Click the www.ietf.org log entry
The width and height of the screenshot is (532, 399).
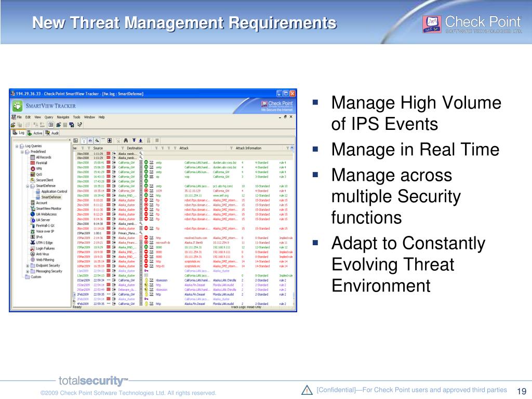221,196
